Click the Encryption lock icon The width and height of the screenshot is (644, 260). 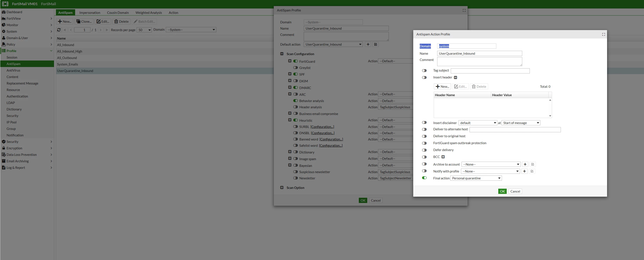3,148
